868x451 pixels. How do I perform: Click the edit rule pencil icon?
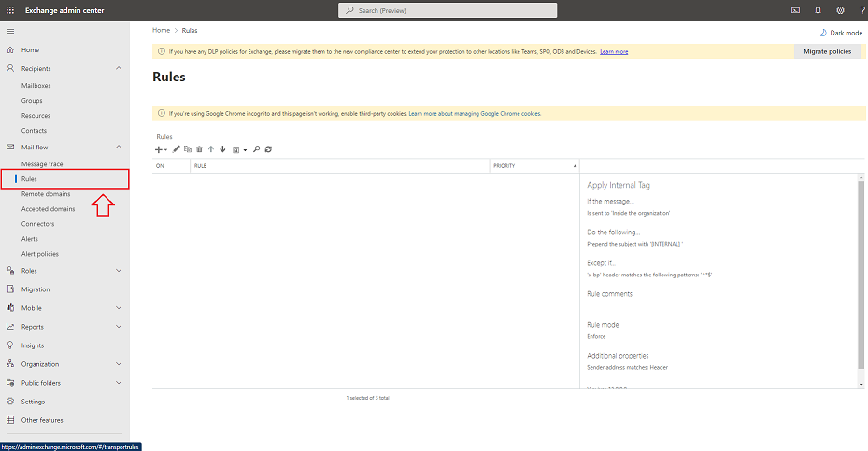(177, 149)
